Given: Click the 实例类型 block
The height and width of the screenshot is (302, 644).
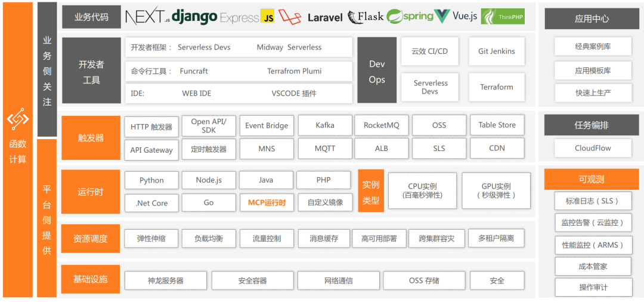Looking at the screenshot, I should click(371, 190).
